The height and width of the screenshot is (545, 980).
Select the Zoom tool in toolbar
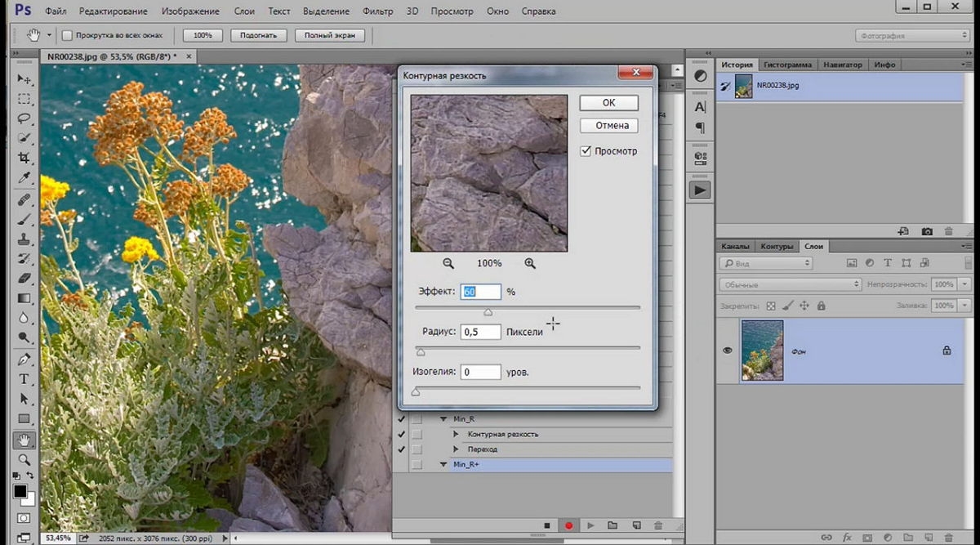point(24,460)
